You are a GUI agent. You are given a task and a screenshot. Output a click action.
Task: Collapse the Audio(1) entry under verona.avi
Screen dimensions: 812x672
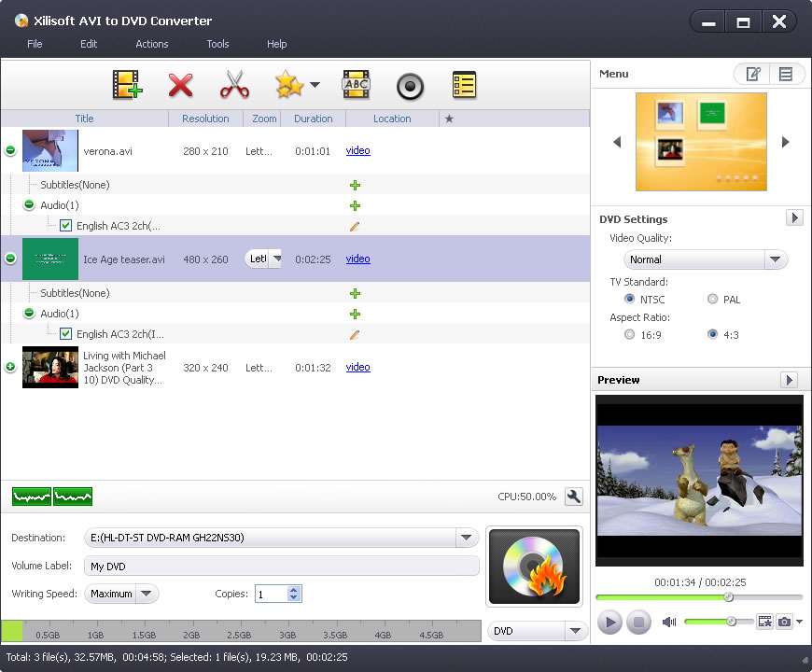point(28,205)
